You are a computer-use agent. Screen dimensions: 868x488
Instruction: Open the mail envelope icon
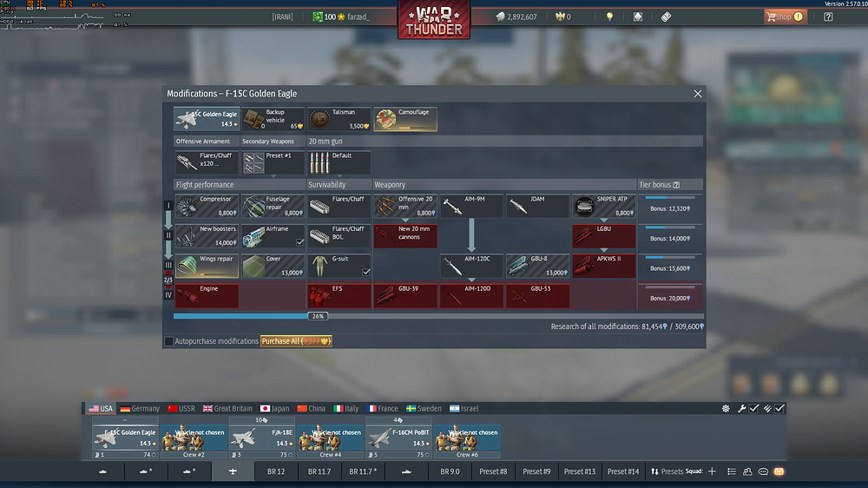click(x=779, y=472)
